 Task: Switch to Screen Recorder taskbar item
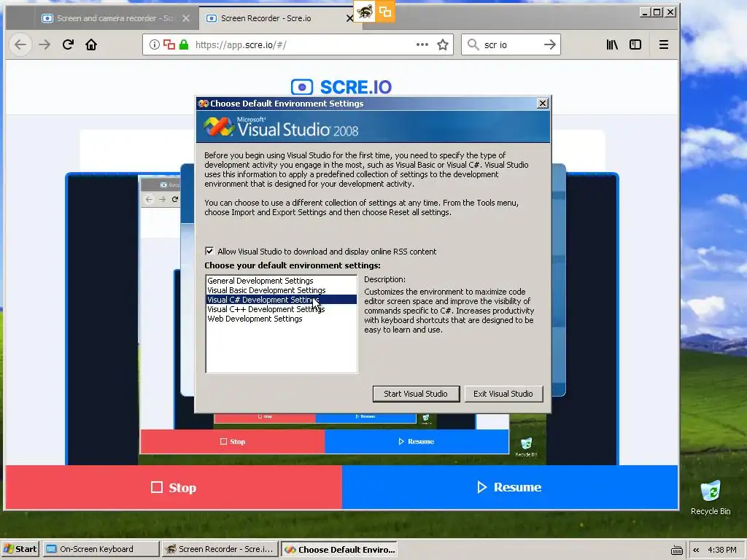point(220,549)
